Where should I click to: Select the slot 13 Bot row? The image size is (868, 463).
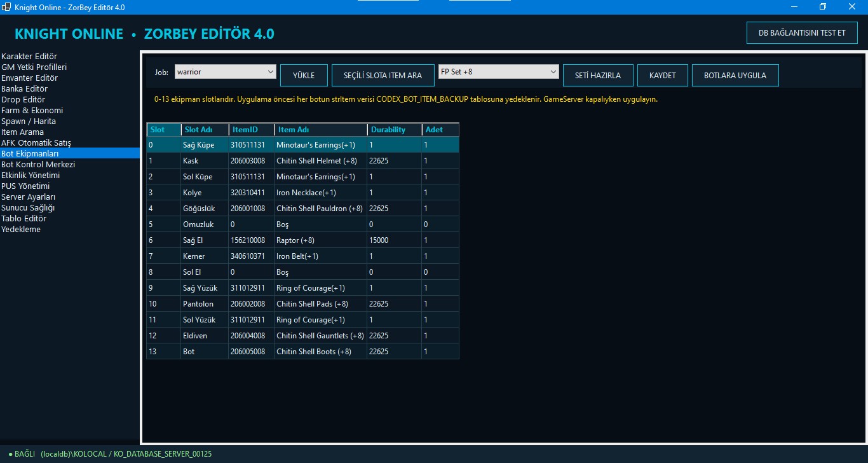click(x=303, y=351)
